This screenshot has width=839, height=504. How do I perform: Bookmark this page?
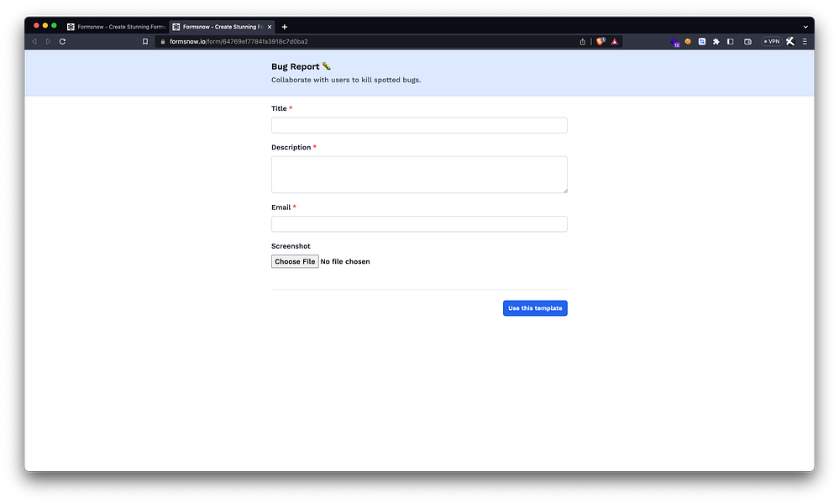click(145, 42)
